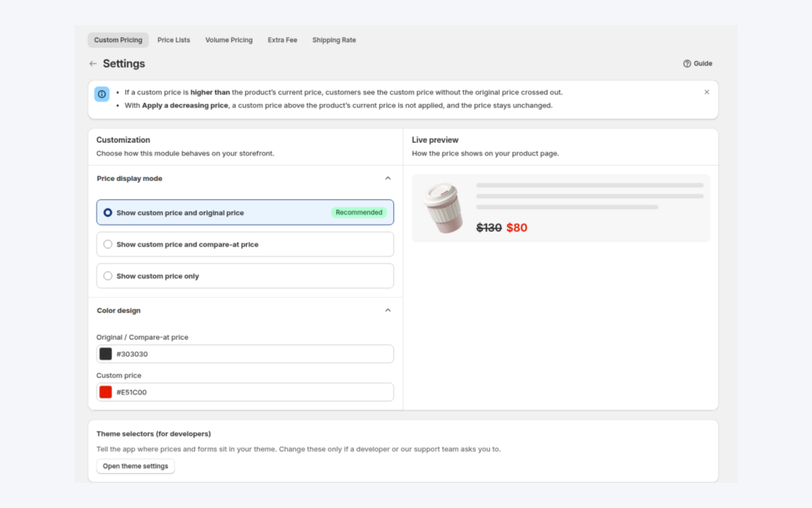Click the Custom price field label

[119, 375]
